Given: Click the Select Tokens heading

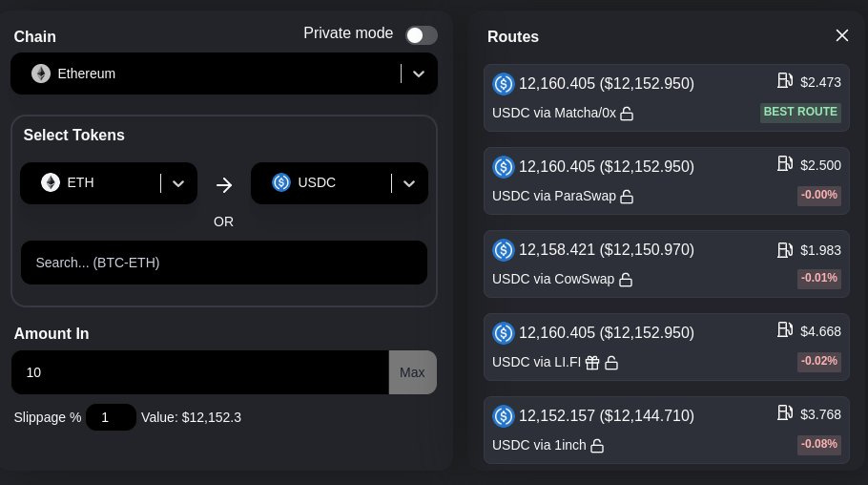Looking at the screenshot, I should click(74, 136).
